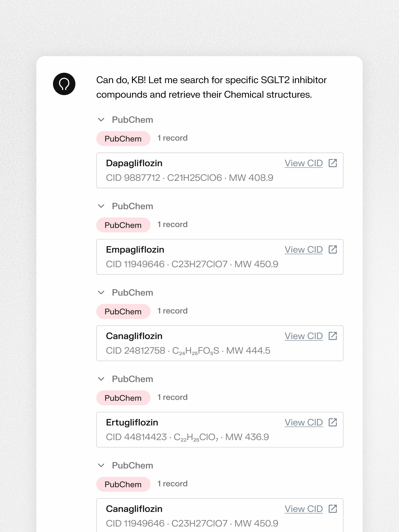Follow View CID link for CID 24812758
399x532 pixels.
304,336
